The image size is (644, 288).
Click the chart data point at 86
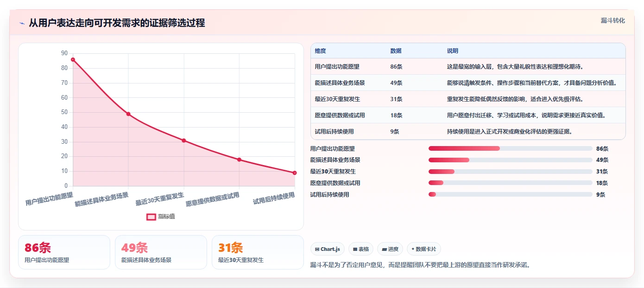point(73,59)
